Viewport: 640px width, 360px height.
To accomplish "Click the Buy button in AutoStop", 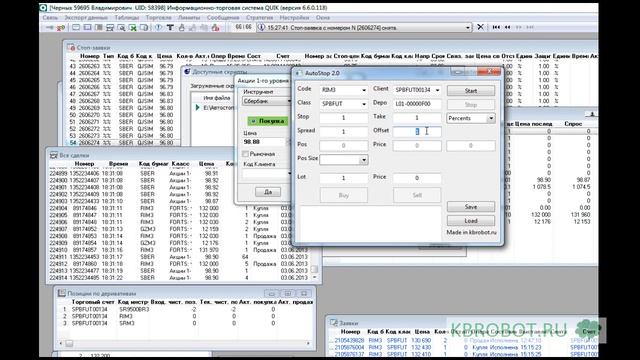I will pyautogui.click(x=344, y=195).
